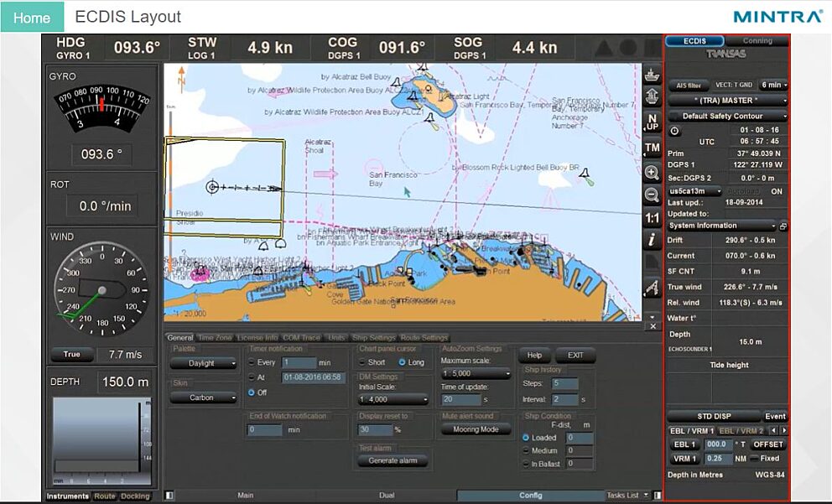The image size is (832, 504).
Task: Open the '(TRA) MASTER' dropdown
Action: (x=727, y=101)
